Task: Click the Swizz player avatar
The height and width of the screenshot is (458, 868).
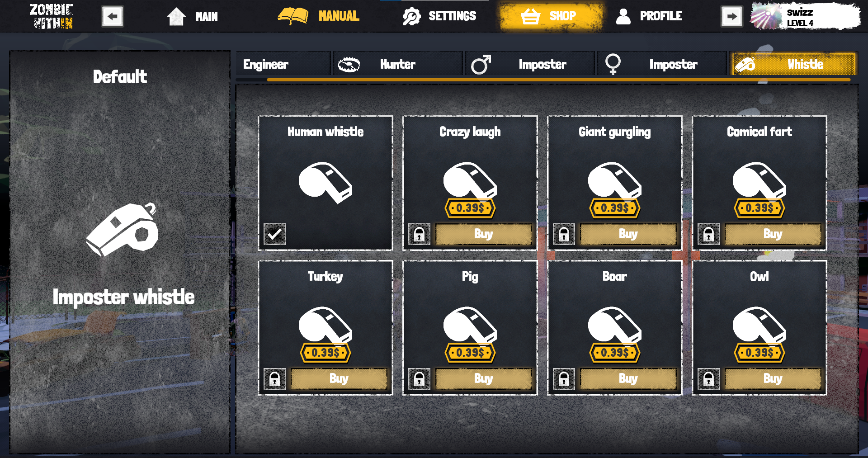Action: click(765, 17)
